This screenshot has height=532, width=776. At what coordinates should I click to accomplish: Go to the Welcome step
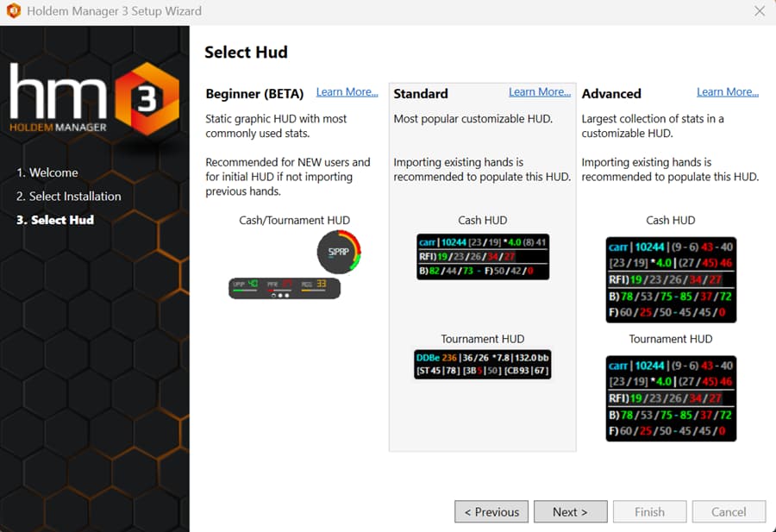[46, 172]
